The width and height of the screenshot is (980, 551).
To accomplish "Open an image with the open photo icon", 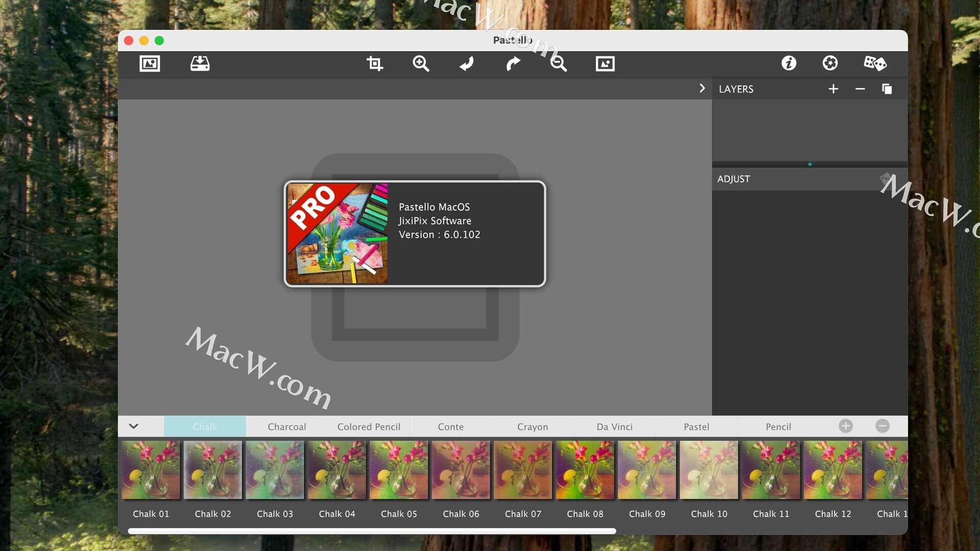I will click(150, 64).
